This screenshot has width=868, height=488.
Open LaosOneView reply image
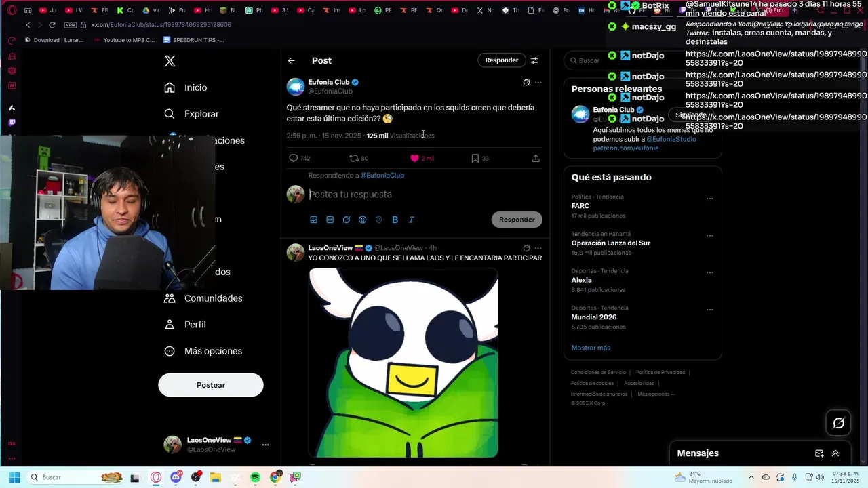pos(403,363)
